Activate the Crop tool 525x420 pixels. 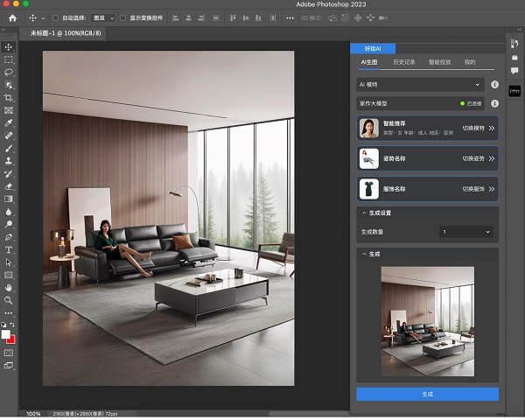(9, 98)
